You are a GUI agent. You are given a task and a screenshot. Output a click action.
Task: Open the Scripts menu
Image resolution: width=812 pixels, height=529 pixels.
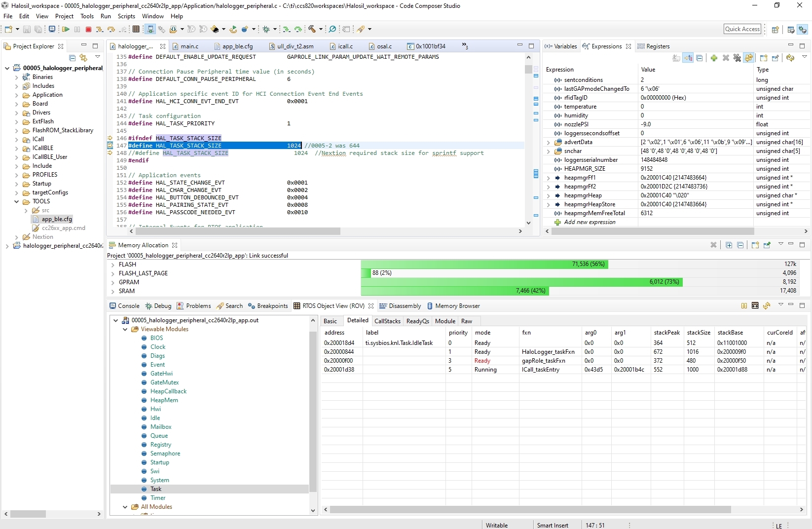[x=126, y=16]
